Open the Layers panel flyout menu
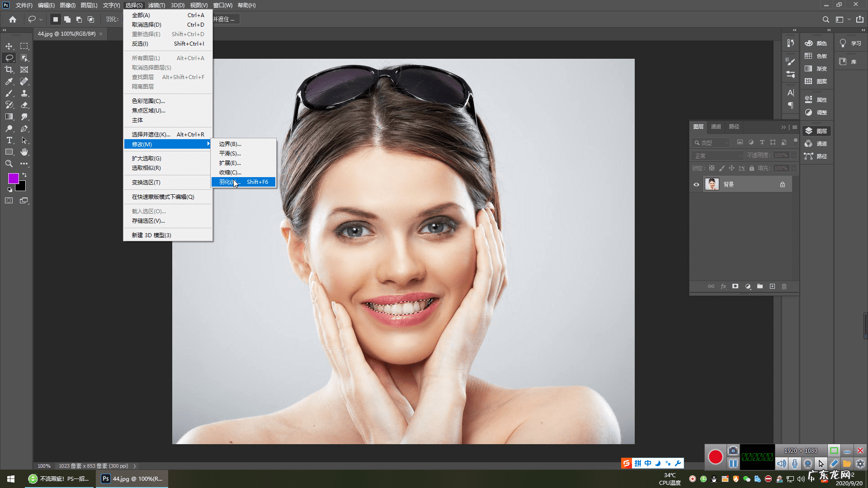 795,127
